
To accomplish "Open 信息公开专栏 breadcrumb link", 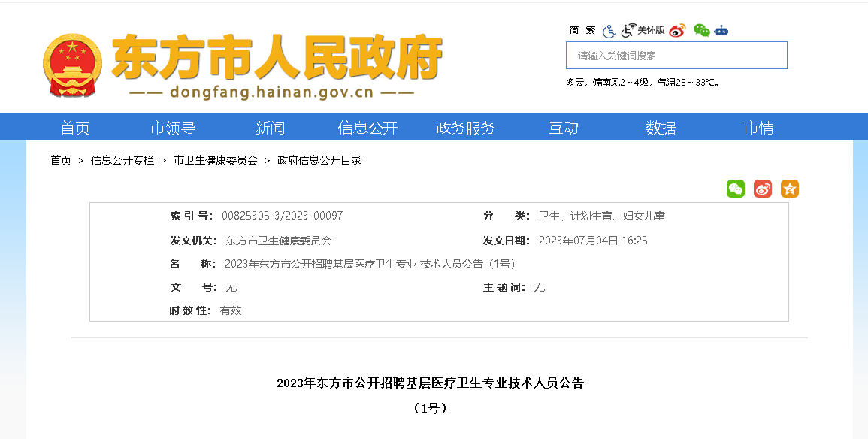I will click(x=122, y=161).
